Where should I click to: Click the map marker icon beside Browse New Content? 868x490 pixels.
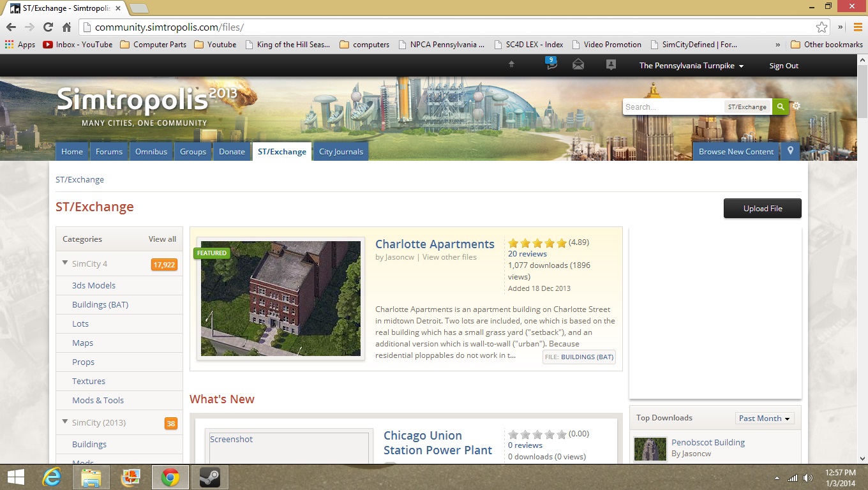click(x=790, y=151)
